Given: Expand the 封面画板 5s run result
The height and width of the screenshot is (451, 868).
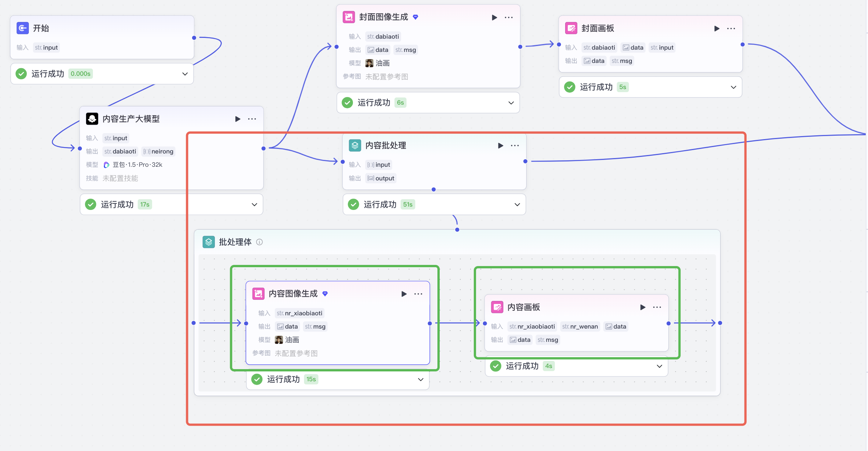Looking at the screenshot, I should point(733,87).
